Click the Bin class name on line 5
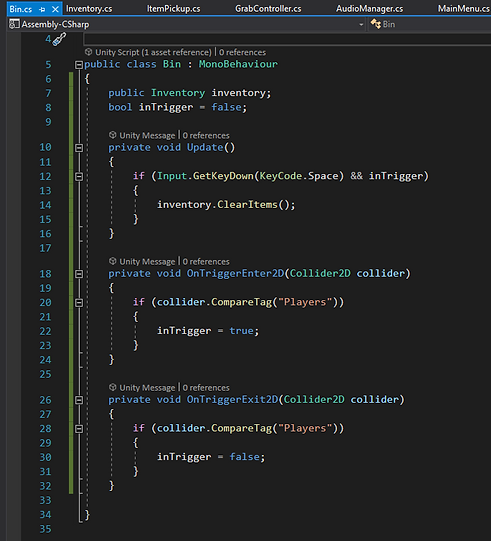Image resolution: width=491 pixels, height=541 pixels. 172,65
